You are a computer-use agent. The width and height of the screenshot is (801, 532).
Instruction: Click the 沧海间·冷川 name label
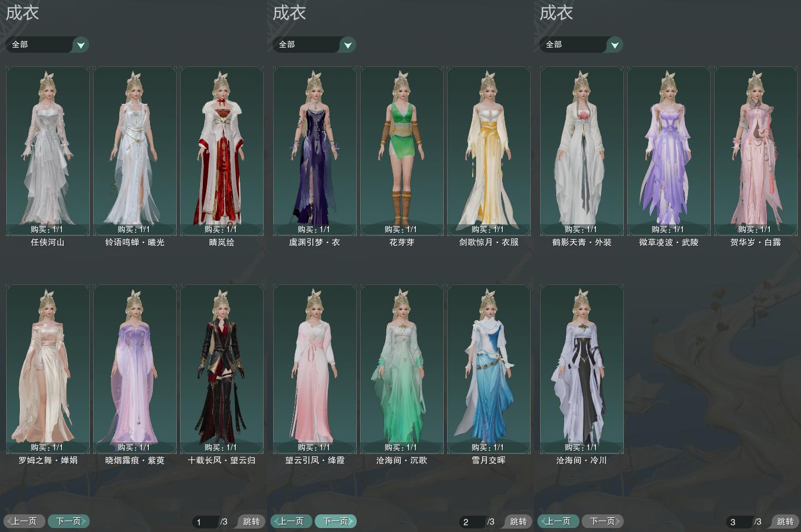[x=582, y=460]
